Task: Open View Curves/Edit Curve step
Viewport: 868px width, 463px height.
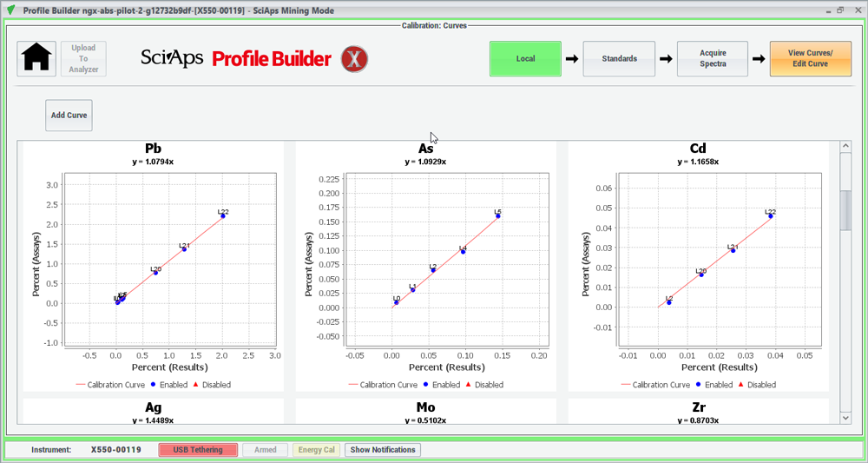Action: [x=811, y=59]
